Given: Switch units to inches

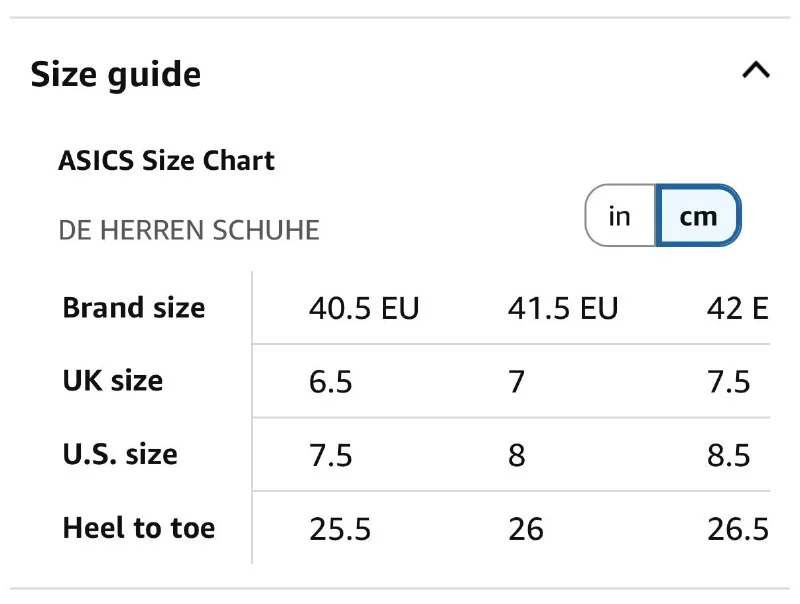Looking at the screenshot, I should pyautogui.click(x=620, y=215).
